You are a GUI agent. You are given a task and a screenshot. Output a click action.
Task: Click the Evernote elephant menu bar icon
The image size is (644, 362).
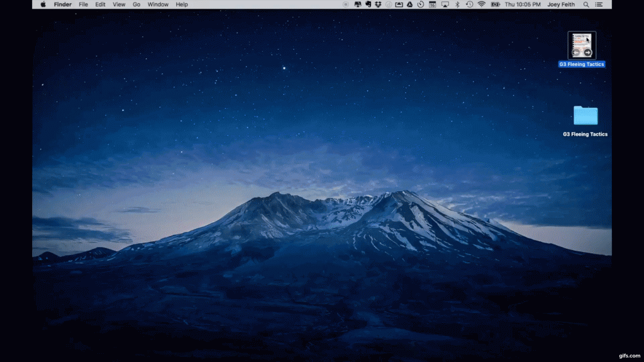pyautogui.click(x=368, y=4)
